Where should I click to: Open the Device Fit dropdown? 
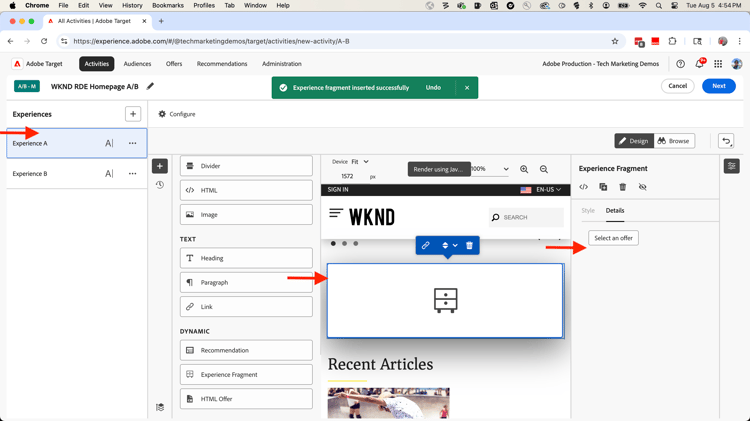tap(360, 162)
